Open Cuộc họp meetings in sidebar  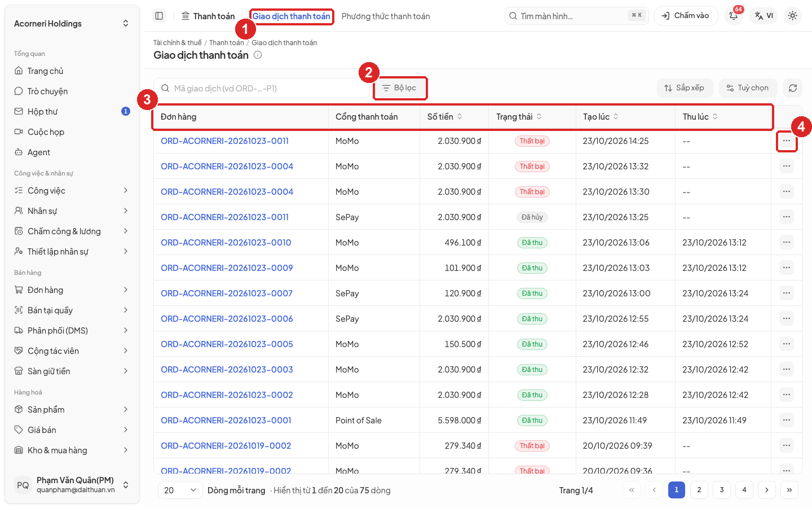72,132
